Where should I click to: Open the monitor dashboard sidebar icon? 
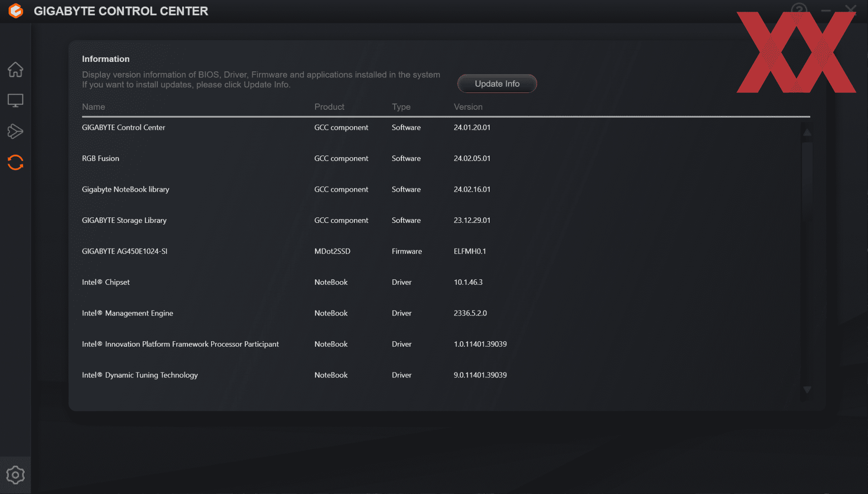coord(15,100)
